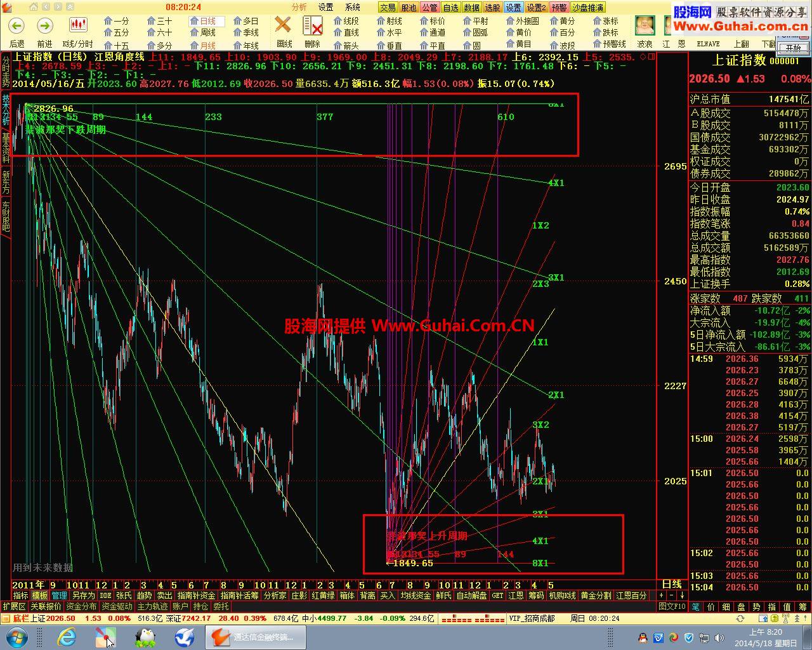Click the 预警 alert button
This screenshot has width=812, height=650.
tap(559, 8)
